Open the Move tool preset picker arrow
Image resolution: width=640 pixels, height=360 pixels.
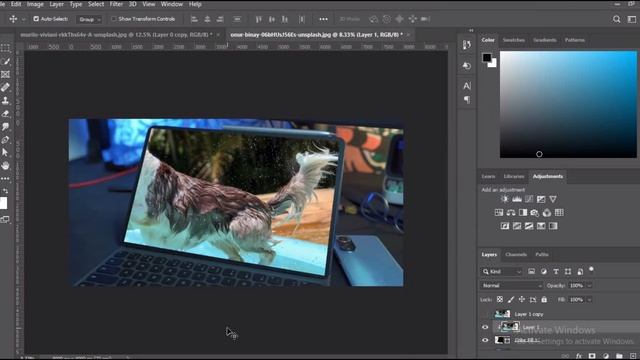[x=23, y=19]
